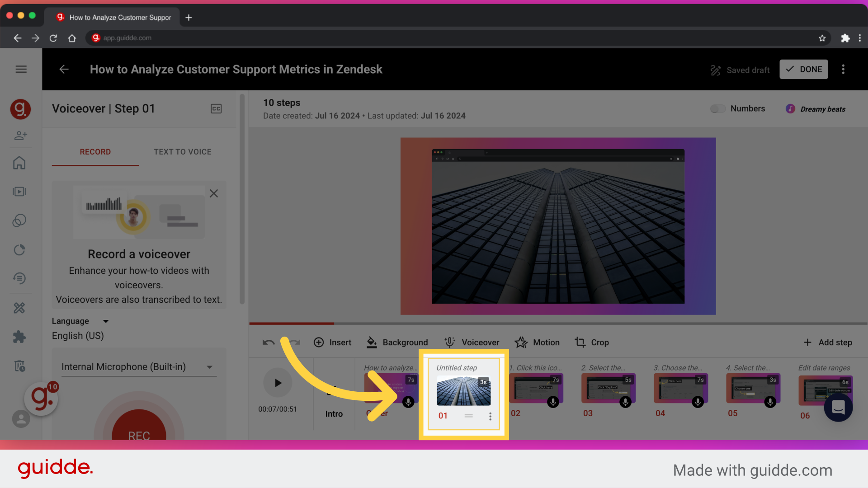The height and width of the screenshot is (488, 868).
Task: Select the RECORD tab
Action: [x=95, y=152]
